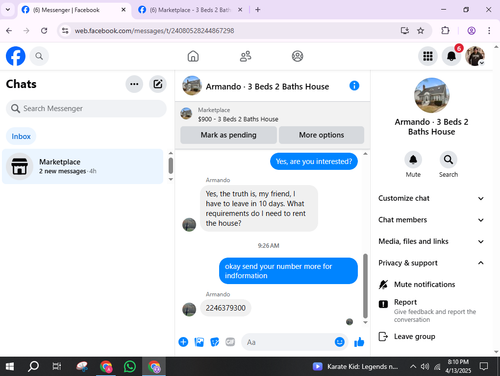This screenshot has width=500, height=376.
Task: Switch to the Messenger | Facebook tab
Action: click(73, 10)
